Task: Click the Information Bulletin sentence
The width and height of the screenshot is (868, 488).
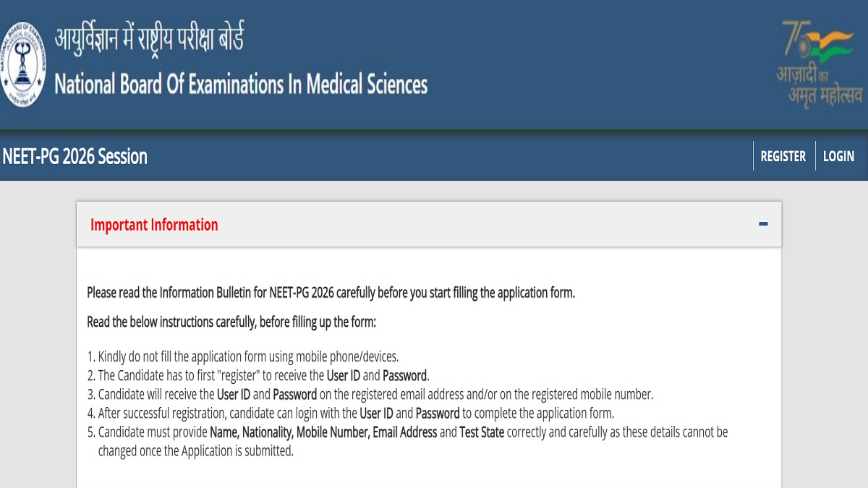Action: coord(331,293)
